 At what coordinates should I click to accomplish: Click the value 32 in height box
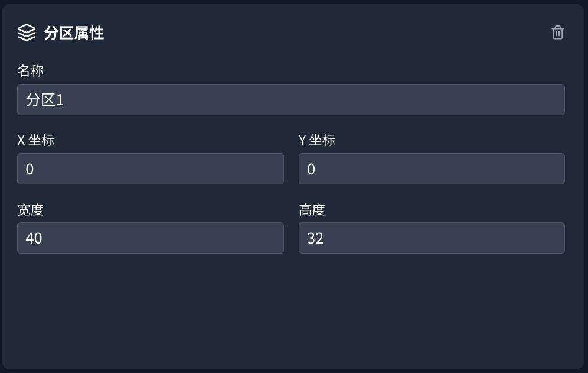click(315, 238)
